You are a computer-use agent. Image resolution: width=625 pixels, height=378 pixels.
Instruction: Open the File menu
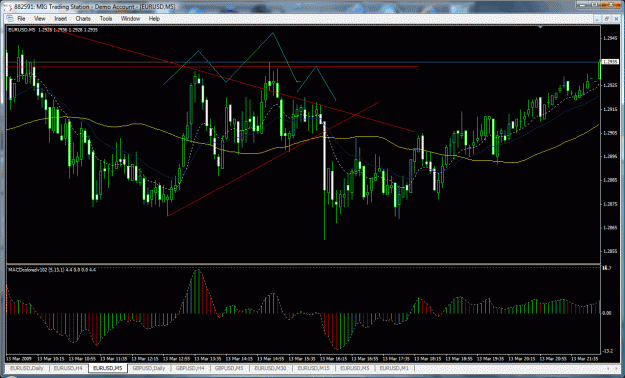click(21, 19)
